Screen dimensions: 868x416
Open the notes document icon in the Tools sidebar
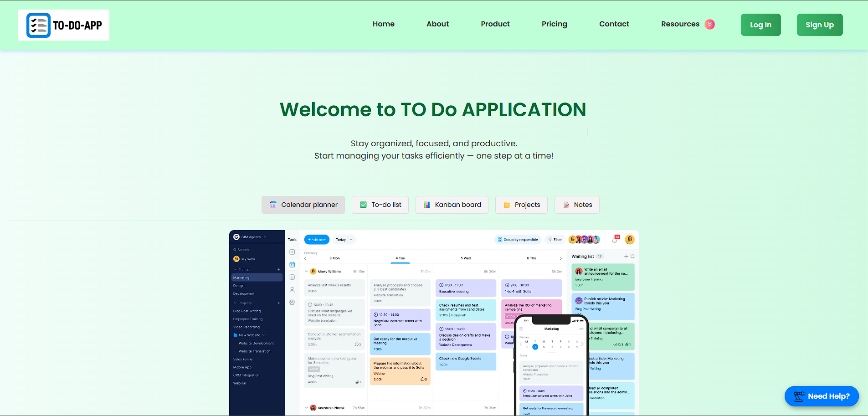(292, 277)
